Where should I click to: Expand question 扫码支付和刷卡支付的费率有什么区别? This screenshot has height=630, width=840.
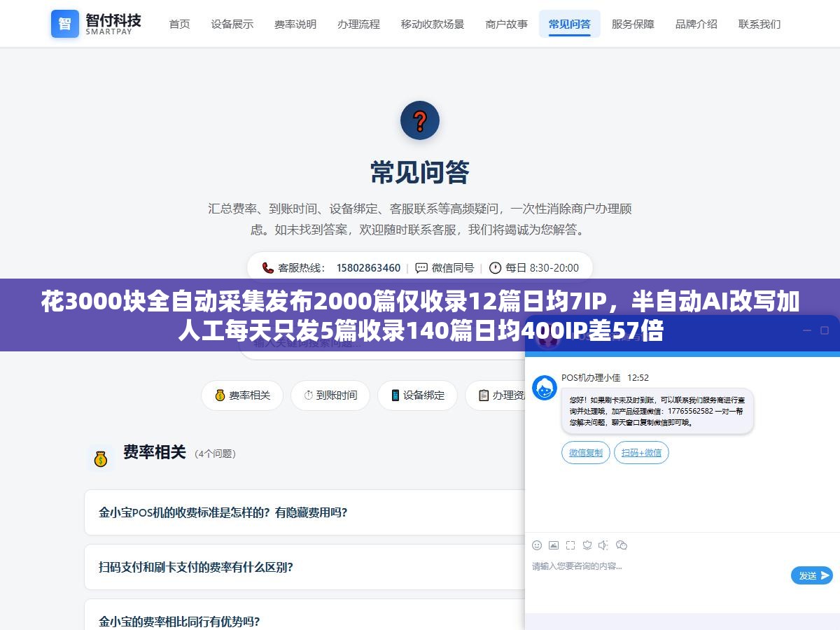pyautogui.click(x=304, y=567)
